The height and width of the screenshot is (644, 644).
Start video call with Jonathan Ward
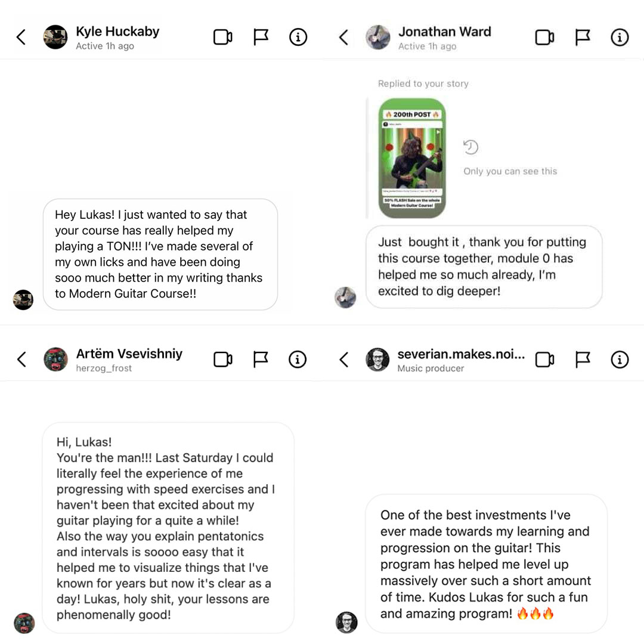click(x=544, y=38)
